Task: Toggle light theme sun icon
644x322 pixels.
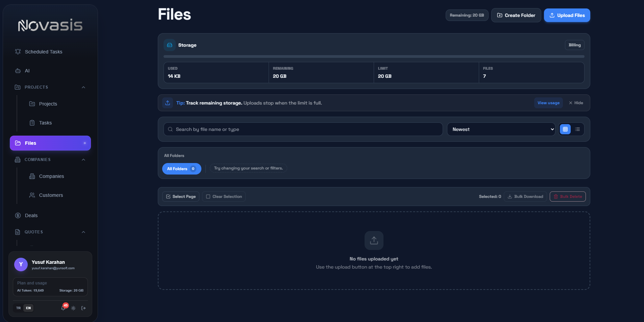Action: point(73,308)
